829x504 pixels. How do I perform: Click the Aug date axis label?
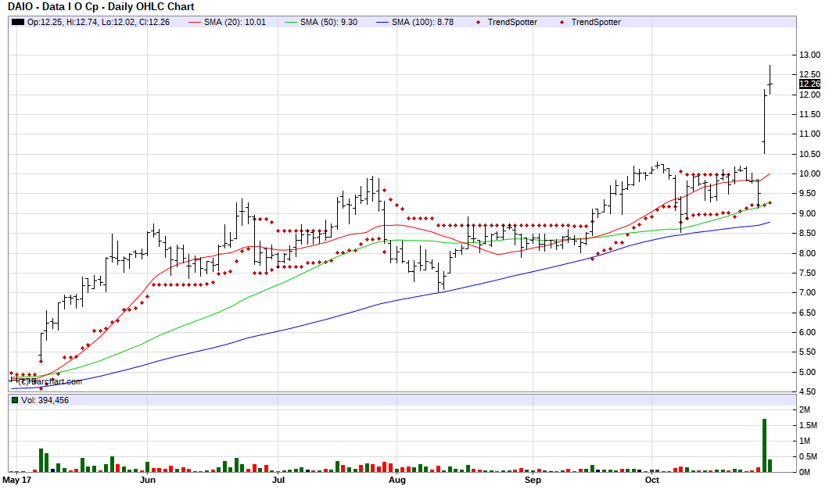tap(397, 481)
